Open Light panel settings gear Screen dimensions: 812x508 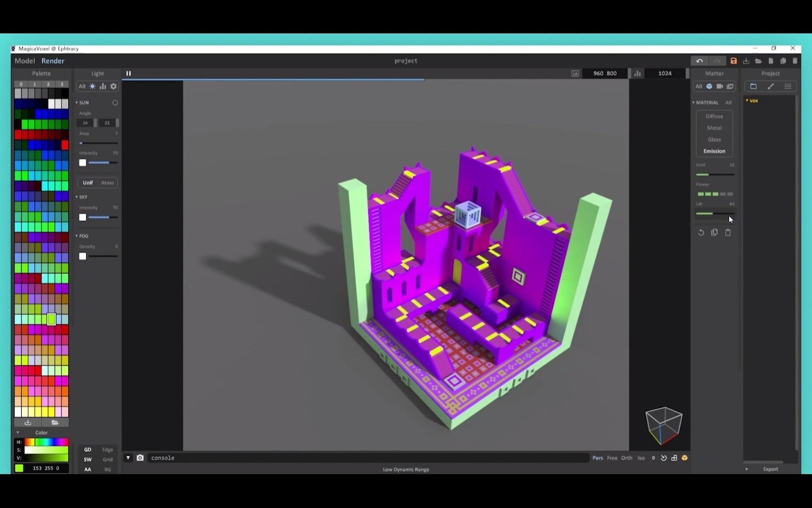113,86
